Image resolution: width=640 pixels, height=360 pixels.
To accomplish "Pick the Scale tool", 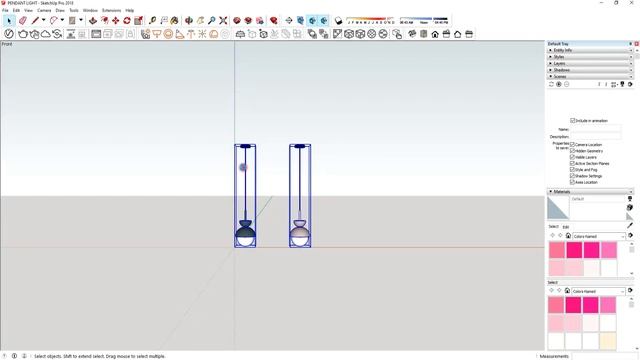I will point(138,20).
